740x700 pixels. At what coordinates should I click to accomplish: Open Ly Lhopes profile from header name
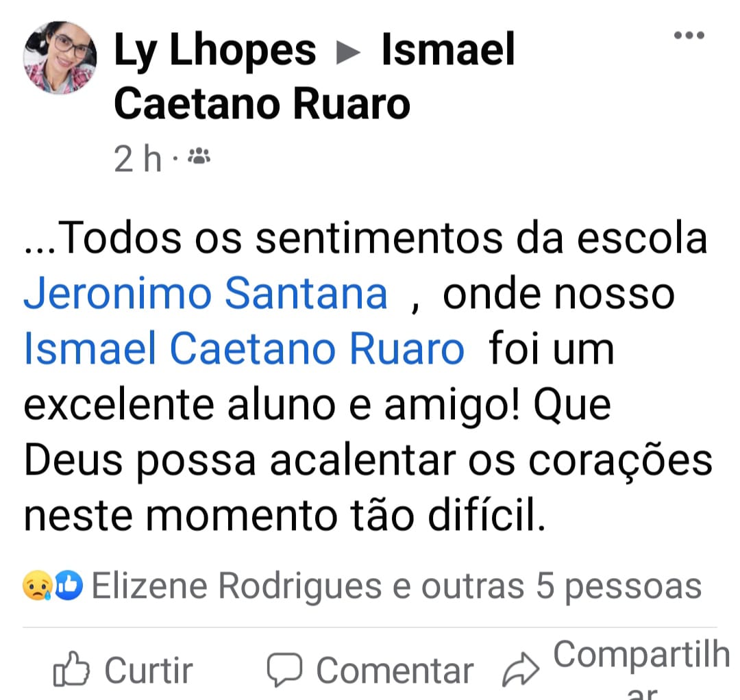click(214, 50)
